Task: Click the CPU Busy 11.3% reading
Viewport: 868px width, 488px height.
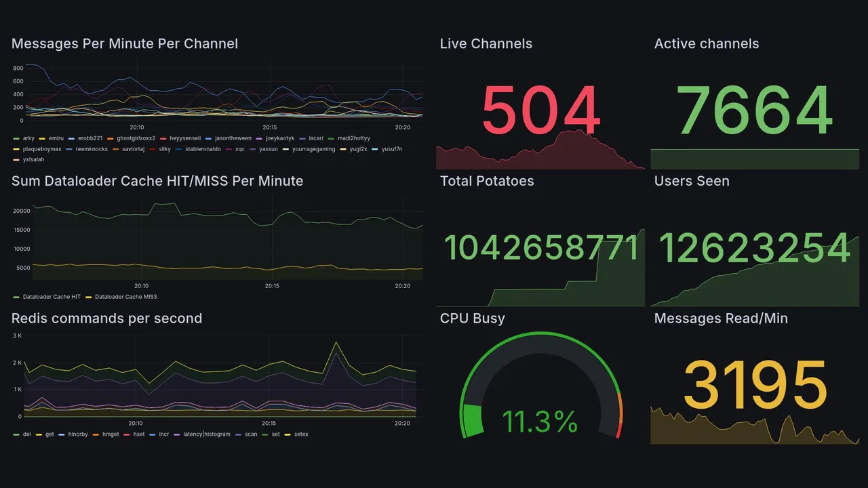Action: 540,422
